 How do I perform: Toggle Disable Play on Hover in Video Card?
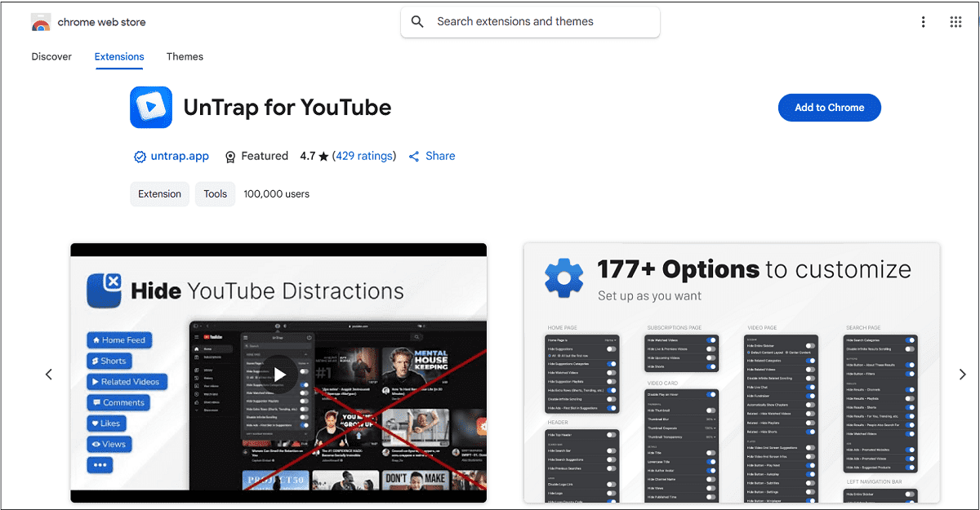tap(710, 394)
